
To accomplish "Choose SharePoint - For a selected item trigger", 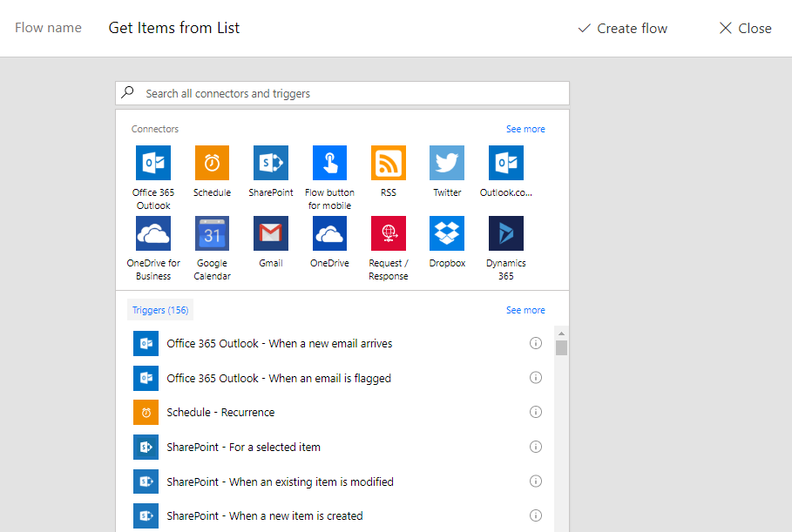I will coord(244,447).
